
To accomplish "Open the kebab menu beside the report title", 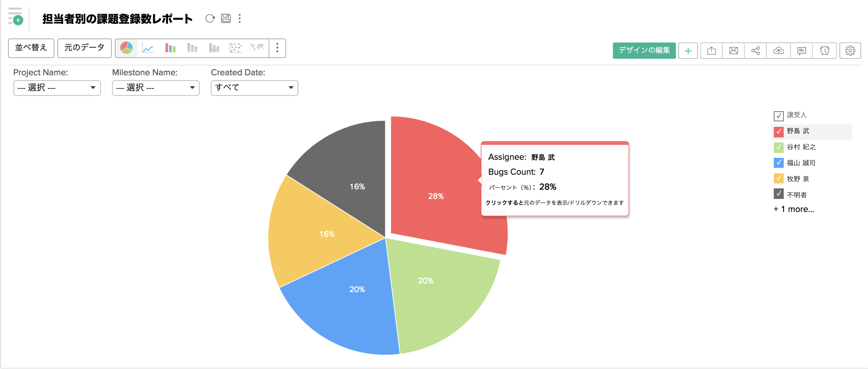I will (239, 19).
